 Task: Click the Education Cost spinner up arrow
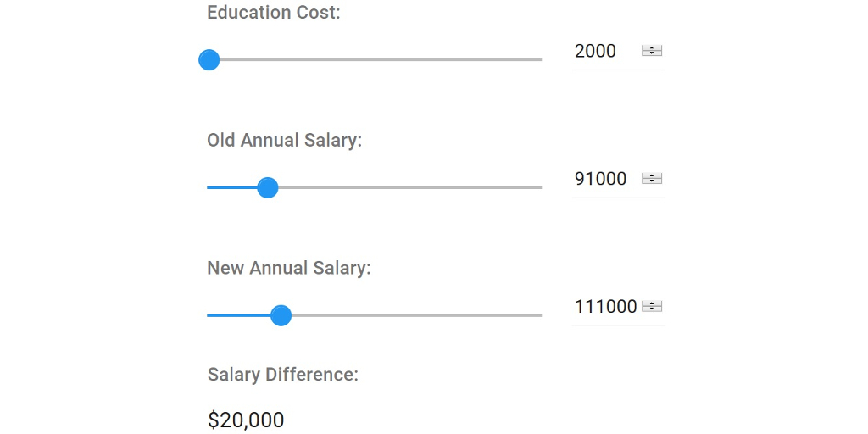(x=651, y=47)
